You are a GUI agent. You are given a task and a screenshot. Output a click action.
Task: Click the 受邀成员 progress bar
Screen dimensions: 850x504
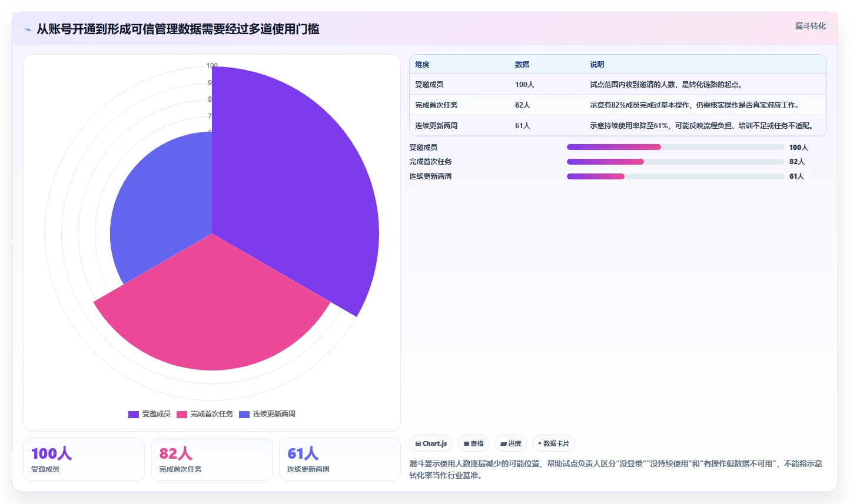click(x=675, y=147)
